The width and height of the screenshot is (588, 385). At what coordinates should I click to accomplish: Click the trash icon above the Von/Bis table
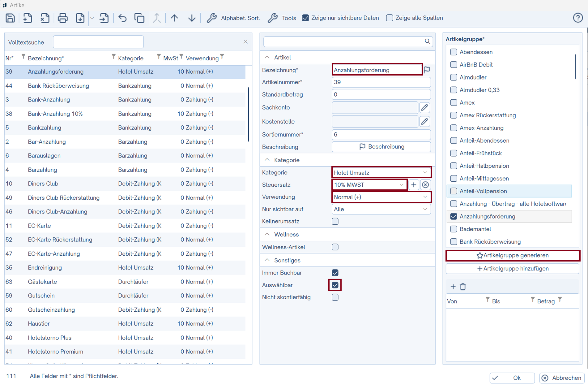point(463,287)
